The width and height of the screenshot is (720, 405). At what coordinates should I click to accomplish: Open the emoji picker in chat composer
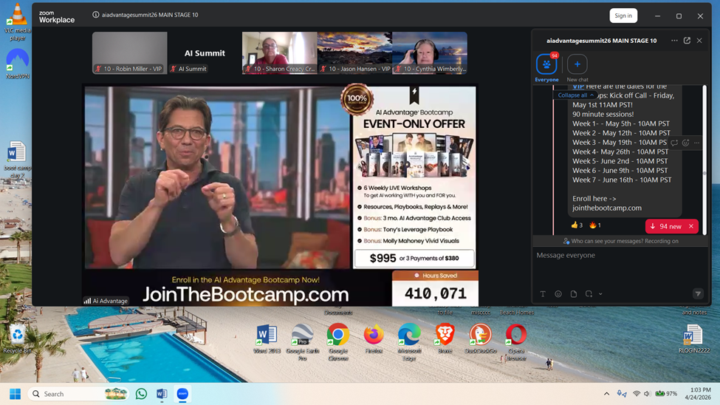pos(558,294)
